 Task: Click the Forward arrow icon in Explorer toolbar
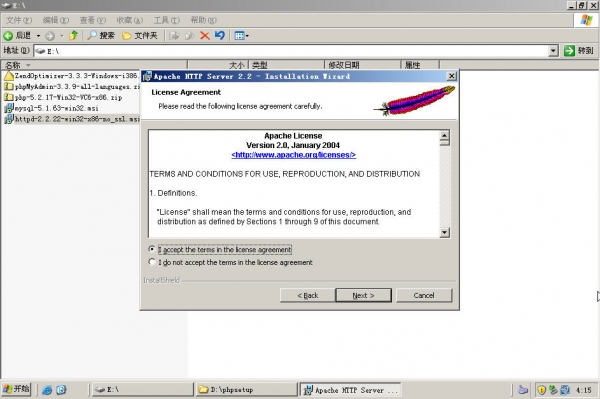[50, 36]
